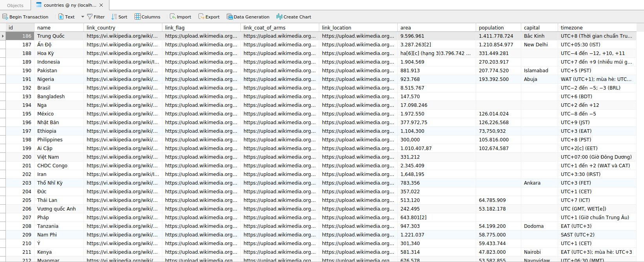Select the name cell Indonesia
644x262 pixels.
[x=59, y=62]
